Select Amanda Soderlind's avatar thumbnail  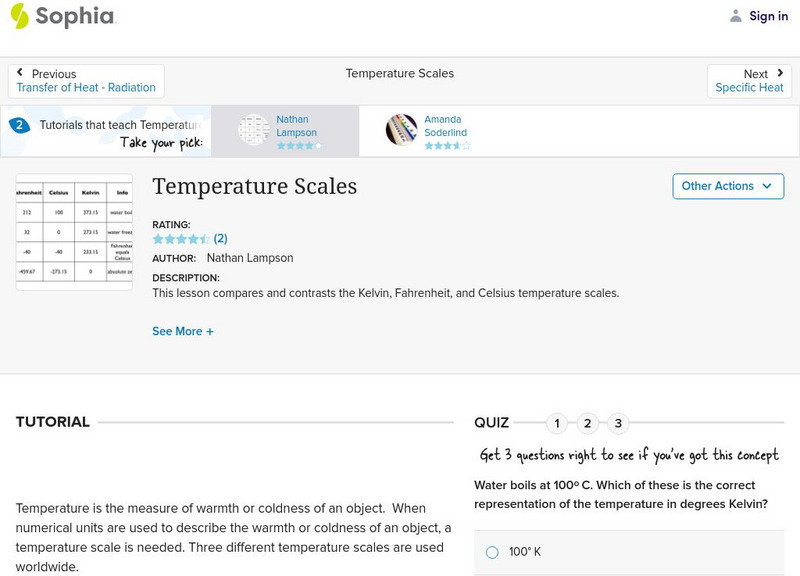pyautogui.click(x=402, y=130)
